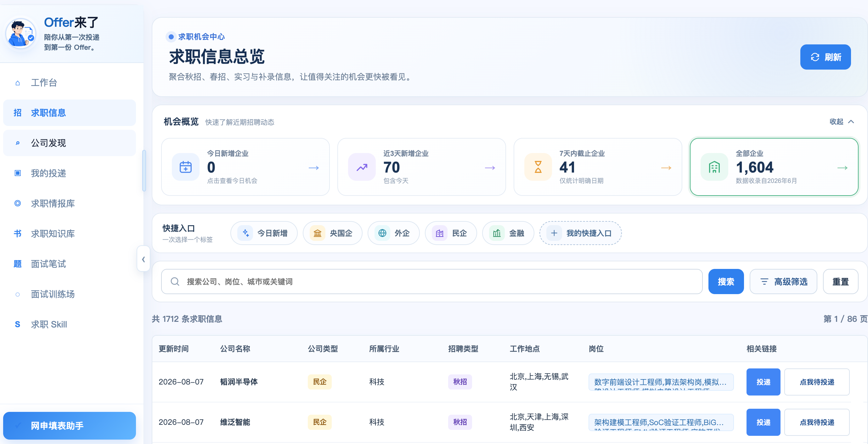Click the arrow in 近3天新增企业 card
This screenshot has height=444, width=868.
coord(490,168)
